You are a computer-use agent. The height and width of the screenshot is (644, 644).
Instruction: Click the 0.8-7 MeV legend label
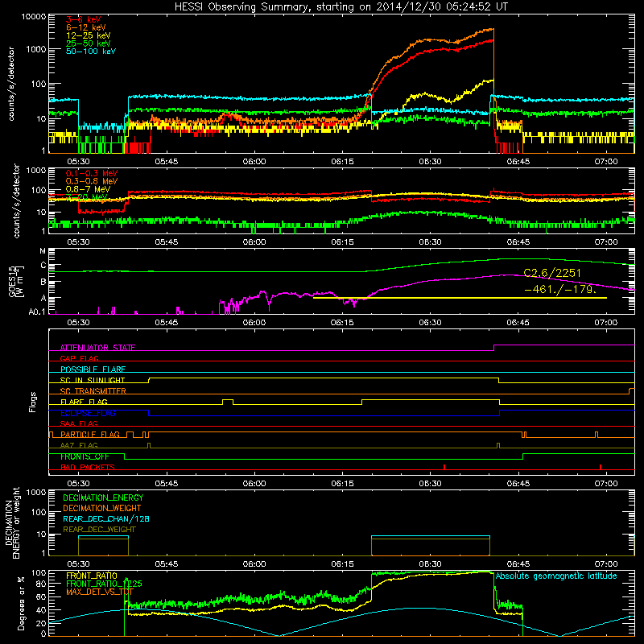coord(89,189)
